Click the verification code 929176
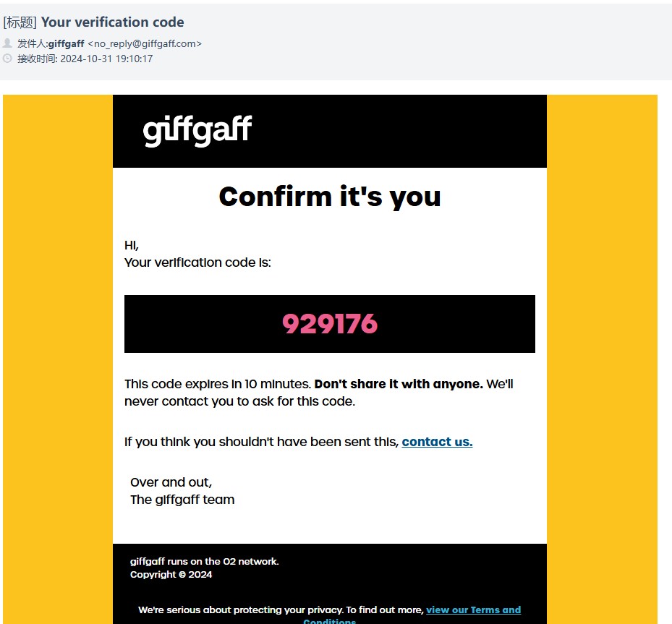The height and width of the screenshot is (624, 672). coord(330,324)
